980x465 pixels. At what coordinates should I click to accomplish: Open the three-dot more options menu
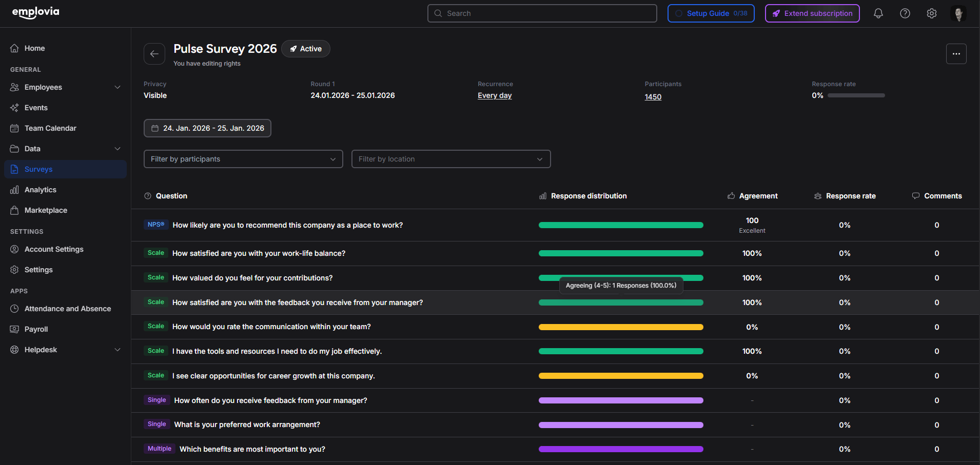click(x=956, y=54)
